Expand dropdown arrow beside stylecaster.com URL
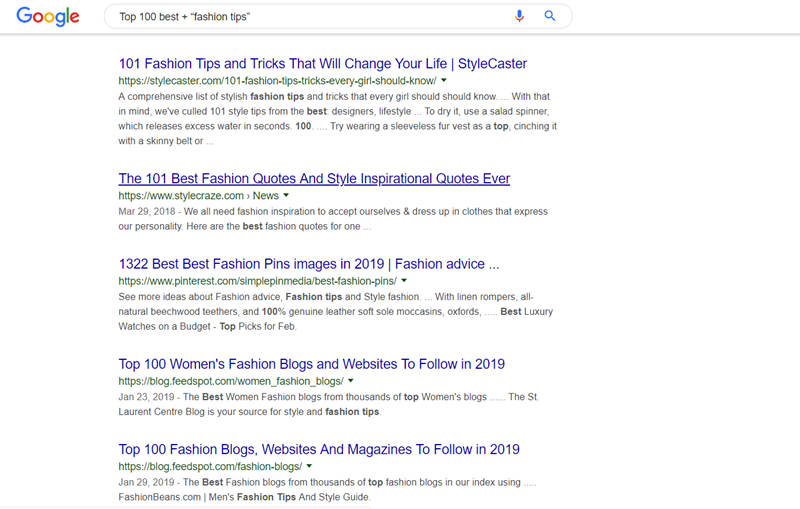The width and height of the screenshot is (800, 509). pyautogui.click(x=444, y=81)
